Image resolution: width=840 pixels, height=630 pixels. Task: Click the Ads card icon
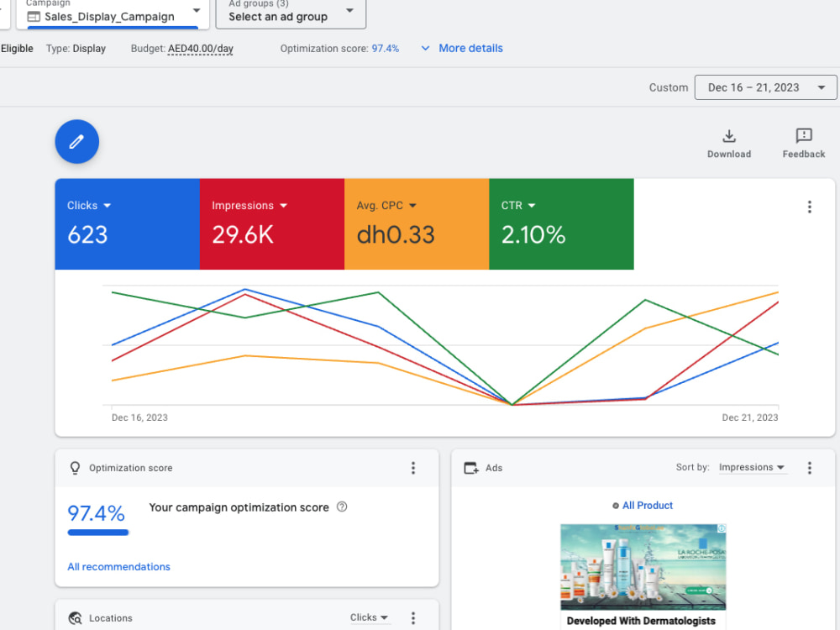[x=471, y=468]
